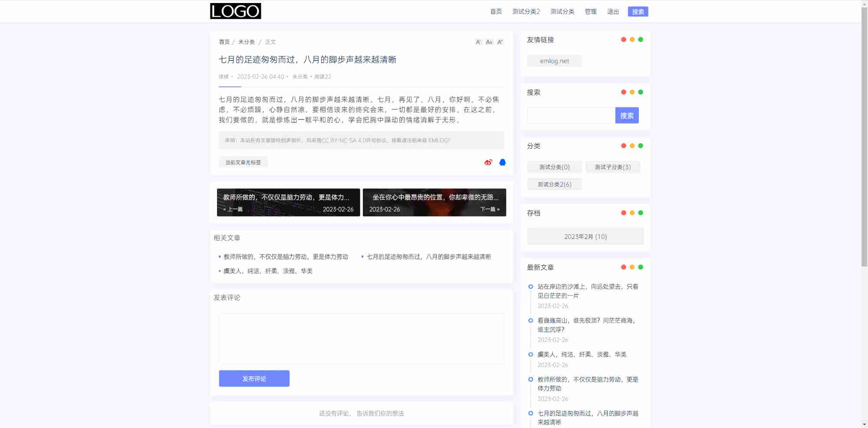Click the green dot in 分类 panel
The width and height of the screenshot is (868, 428).
[x=641, y=146]
